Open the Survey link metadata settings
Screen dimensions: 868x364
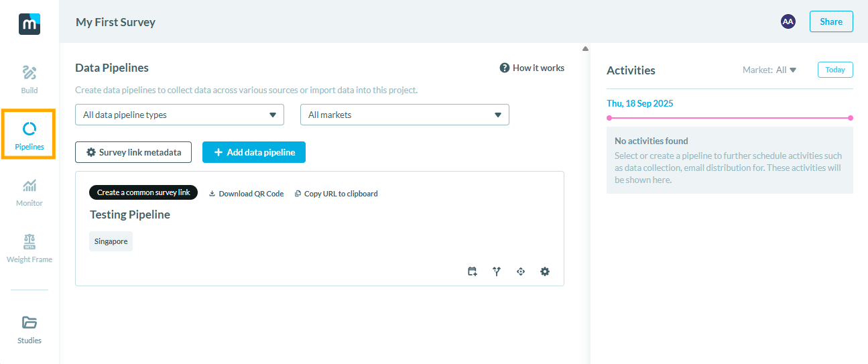pyautogui.click(x=133, y=152)
